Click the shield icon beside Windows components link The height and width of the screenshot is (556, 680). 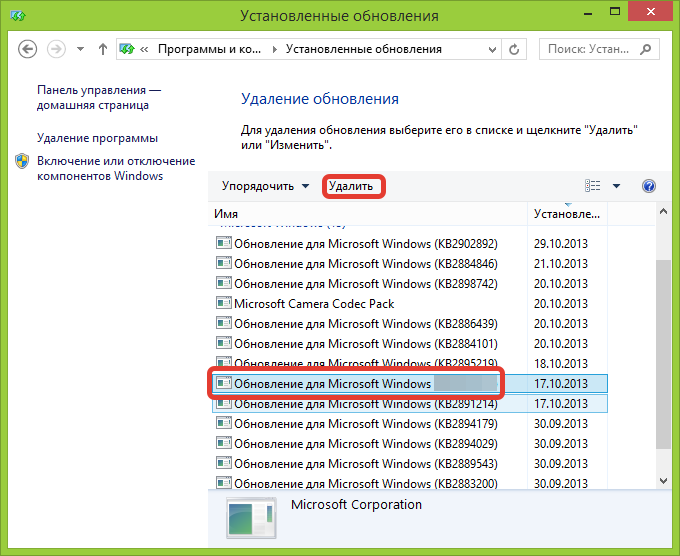[x=22, y=161]
